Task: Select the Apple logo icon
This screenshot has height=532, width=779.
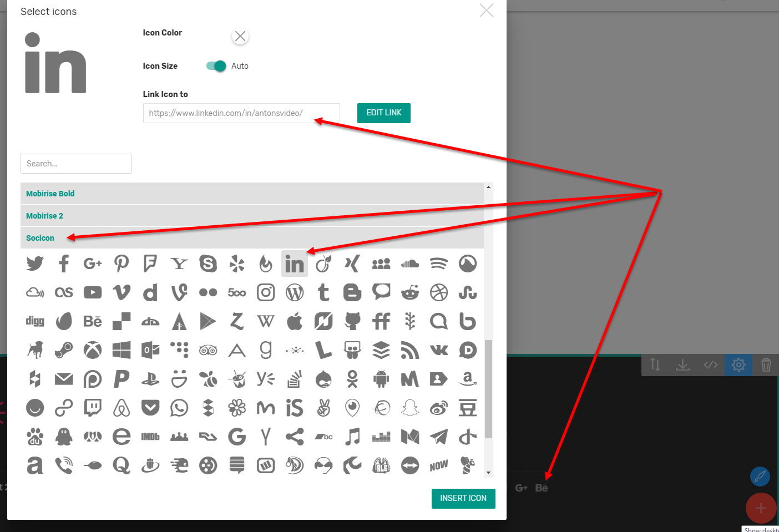Action: tap(295, 321)
